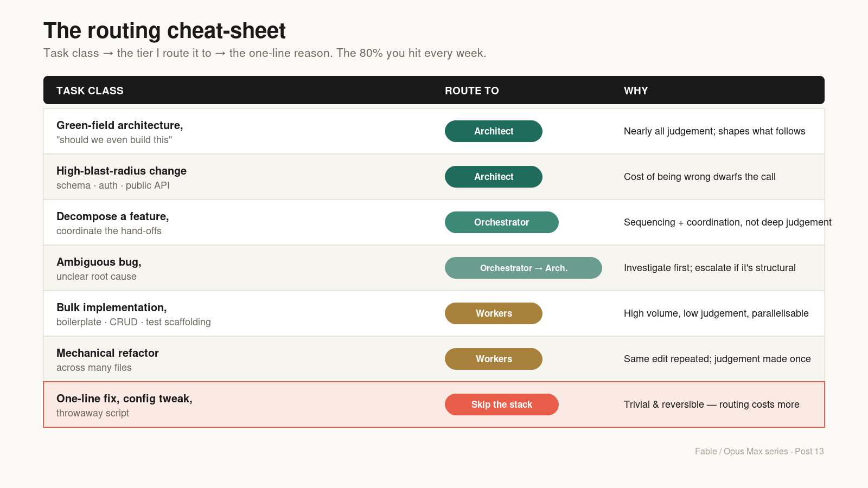This screenshot has width=868, height=488.
Task: Select the Orchestrator pill for Decompose a feature
Action: 502,222
